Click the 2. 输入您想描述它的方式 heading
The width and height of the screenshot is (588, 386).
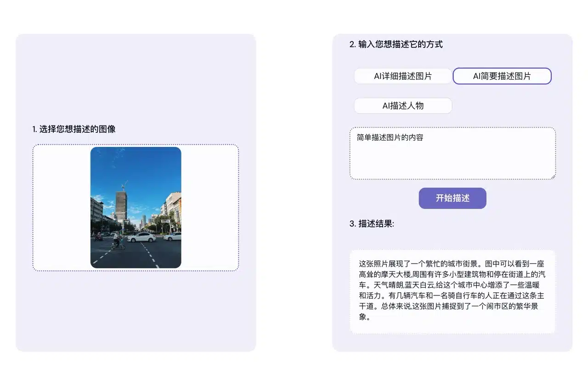(396, 45)
